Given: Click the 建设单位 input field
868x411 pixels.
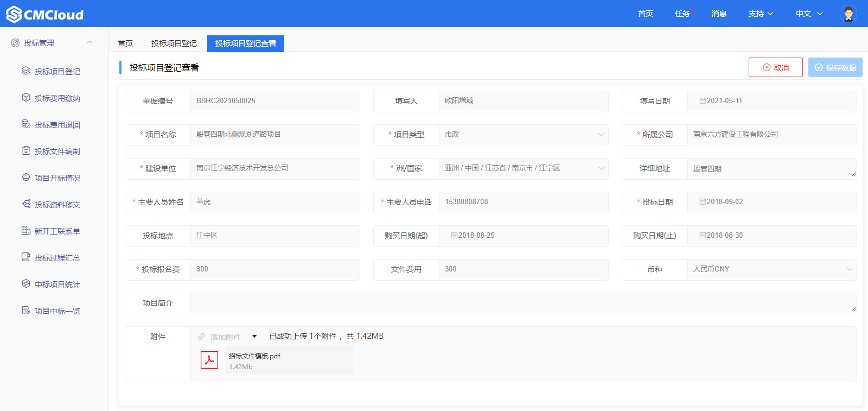Looking at the screenshot, I should [275, 168].
